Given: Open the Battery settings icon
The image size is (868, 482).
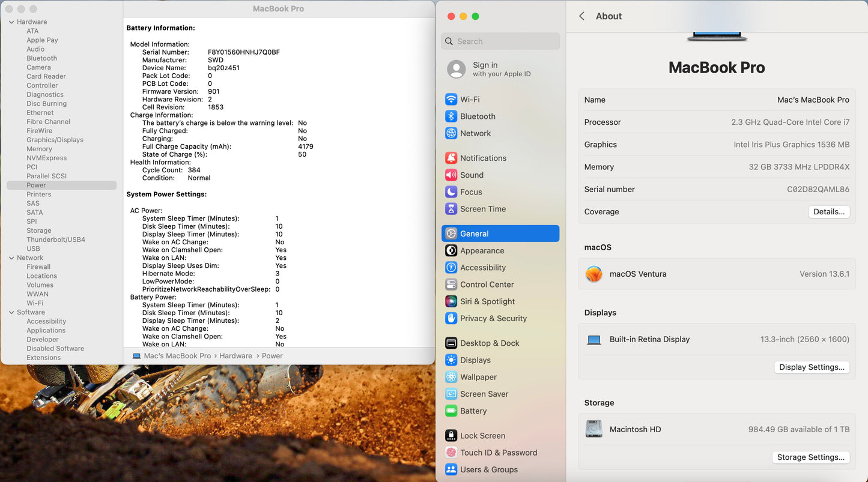Looking at the screenshot, I should (451, 411).
